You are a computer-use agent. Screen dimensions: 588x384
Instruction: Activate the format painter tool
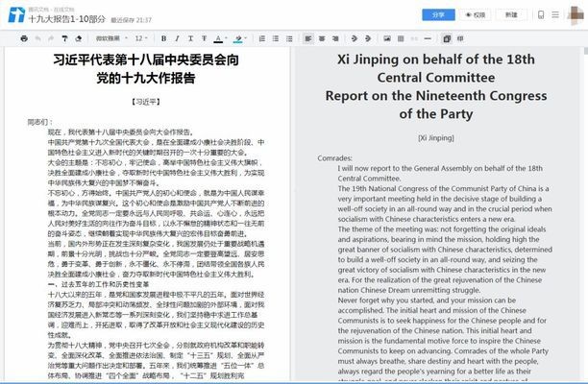(64, 38)
